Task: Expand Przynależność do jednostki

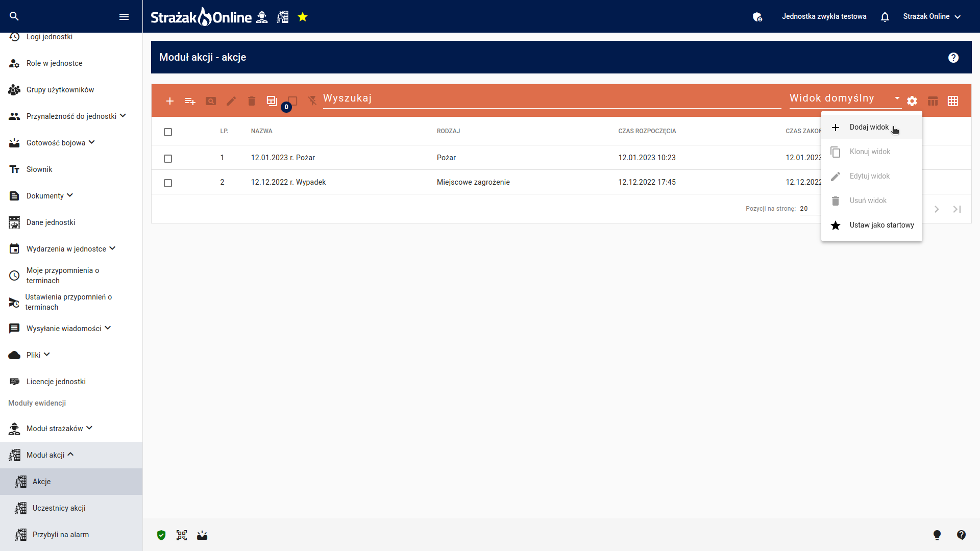Action: coord(71,116)
